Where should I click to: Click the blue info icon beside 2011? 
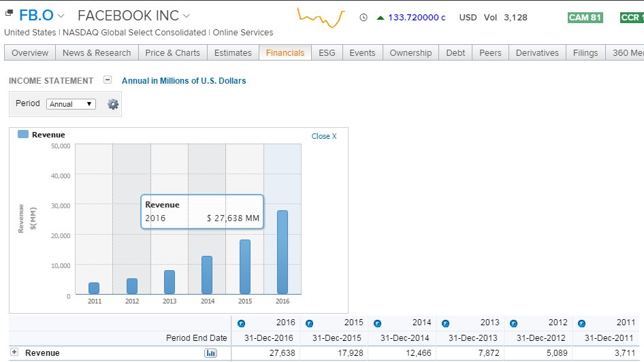pos(581,324)
